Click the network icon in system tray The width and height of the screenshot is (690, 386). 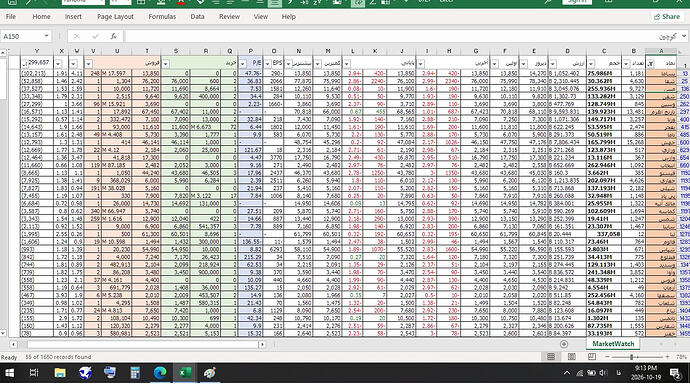tap(580, 373)
